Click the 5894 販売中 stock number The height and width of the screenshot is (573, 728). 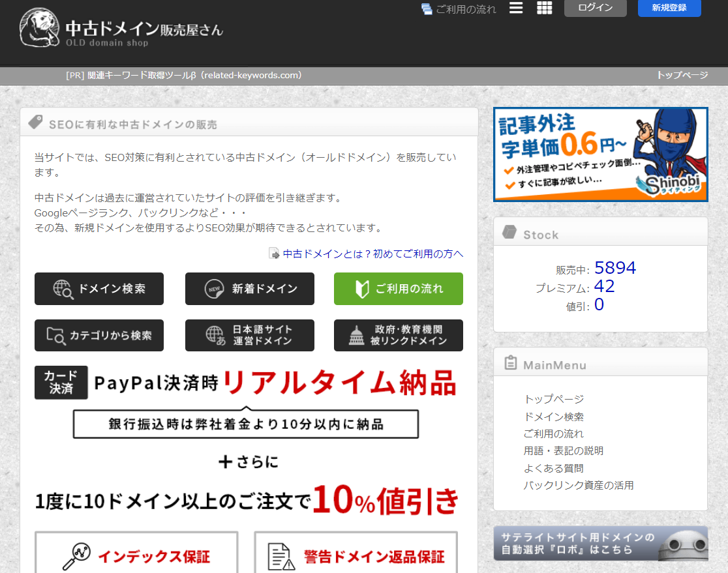coord(614,268)
